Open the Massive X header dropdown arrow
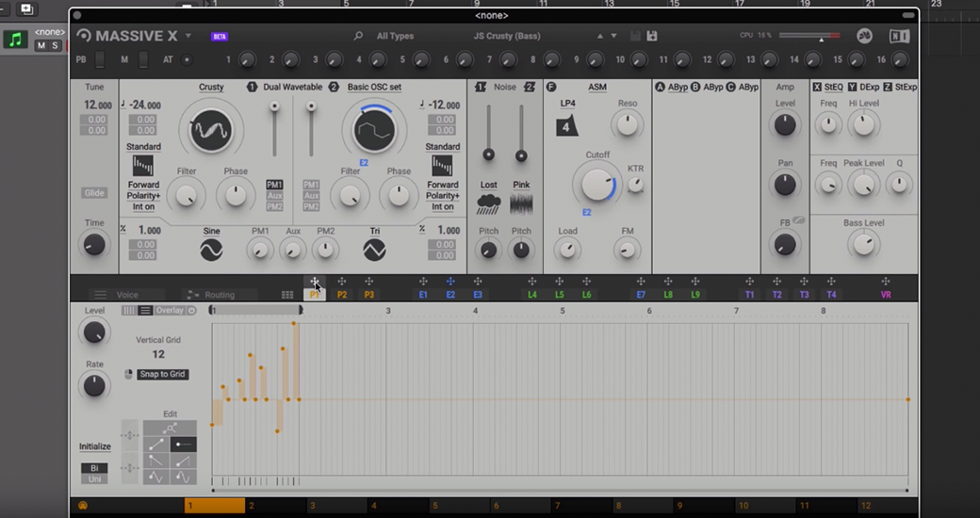Screen dimensions: 980x518 [188, 36]
